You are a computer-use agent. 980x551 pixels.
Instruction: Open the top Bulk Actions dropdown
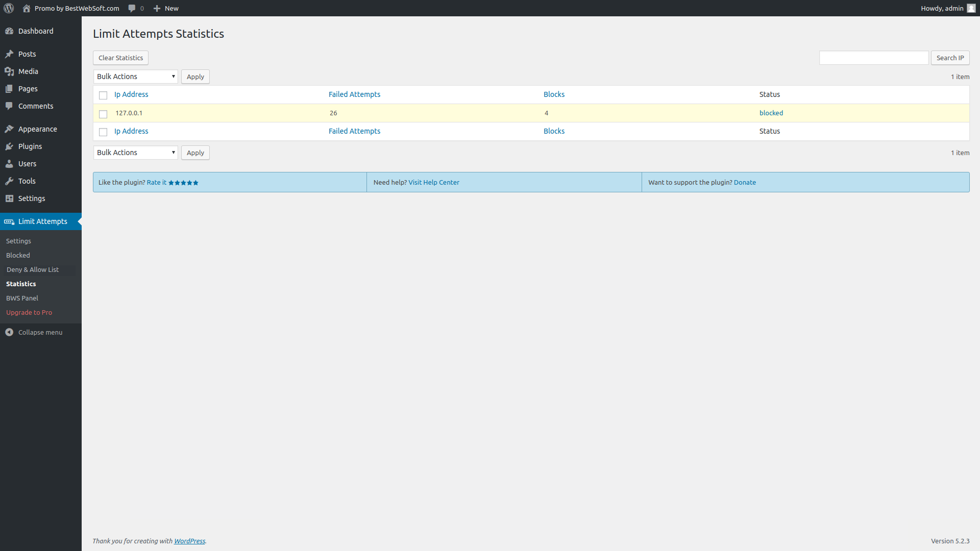point(135,77)
